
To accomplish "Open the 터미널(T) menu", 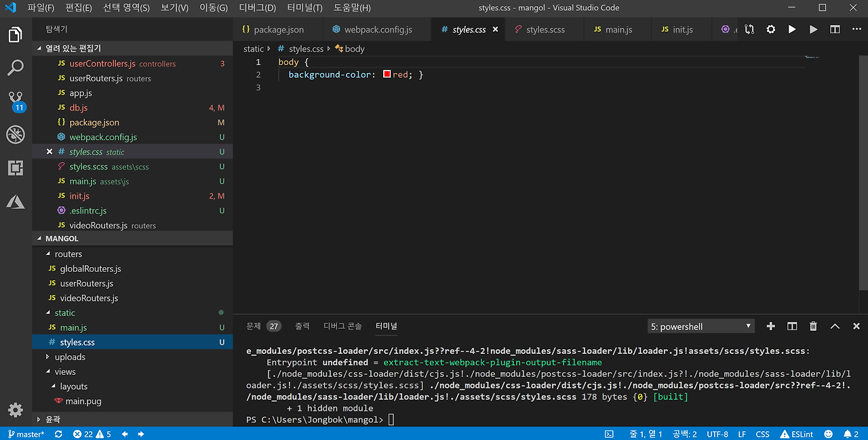I will click(x=304, y=8).
